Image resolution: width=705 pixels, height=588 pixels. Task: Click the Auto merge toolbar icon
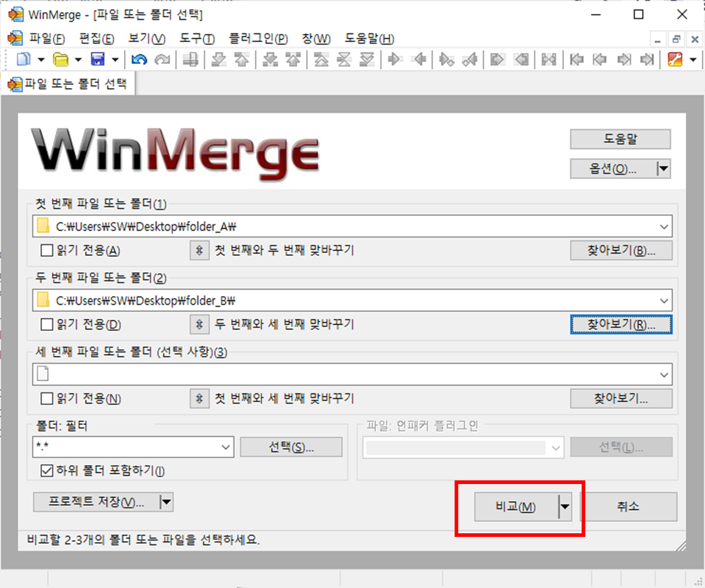(x=549, y=60)
